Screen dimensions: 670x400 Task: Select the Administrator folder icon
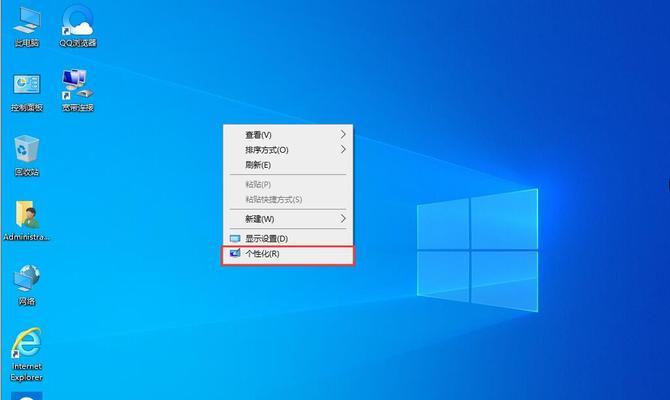click(26, 221)
